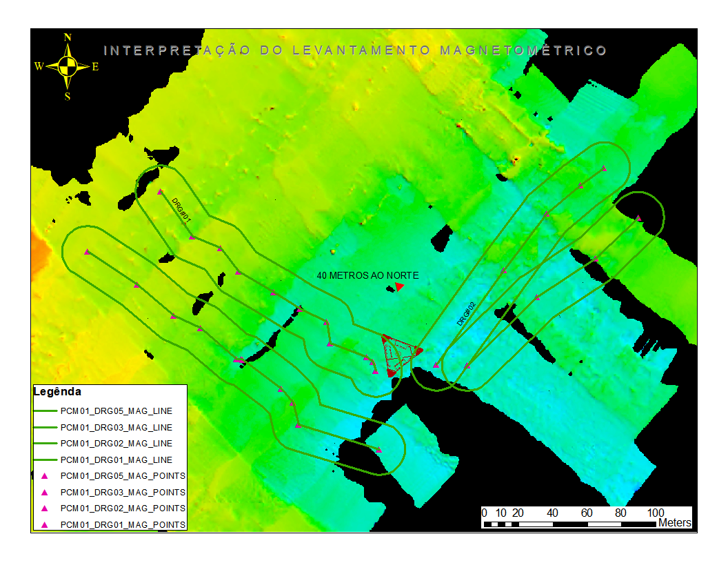The image size is (728, 563).
Task: Click the magenta triangle symbol for PCM01_DRG03_MAG_POINTS
Action: [x=45, y=493]
